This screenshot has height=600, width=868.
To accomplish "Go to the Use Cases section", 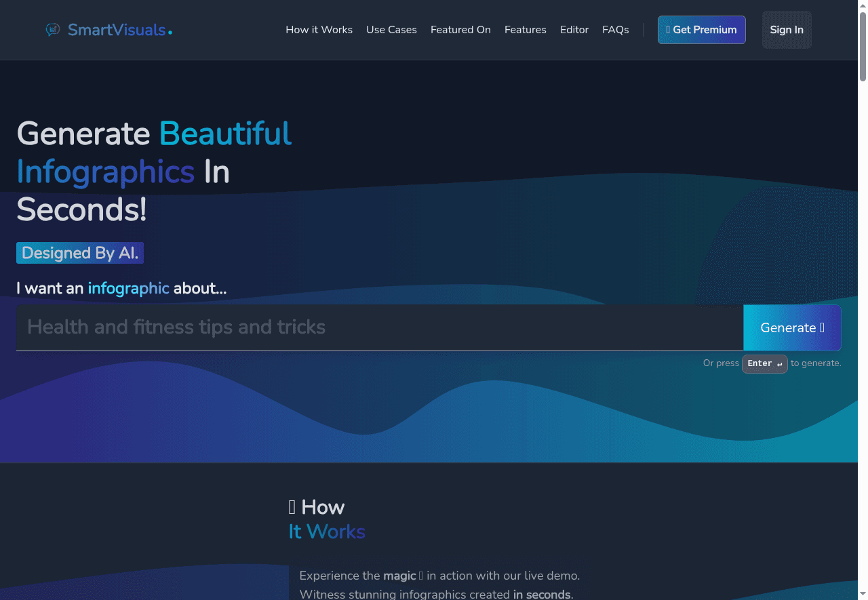I will [x=391, y=30].
